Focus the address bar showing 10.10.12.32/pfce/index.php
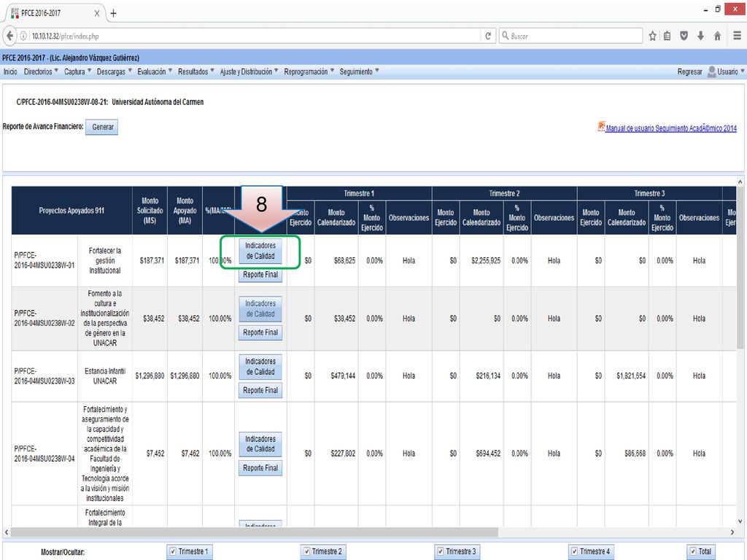The image size is (747, 560). (255, 36)
